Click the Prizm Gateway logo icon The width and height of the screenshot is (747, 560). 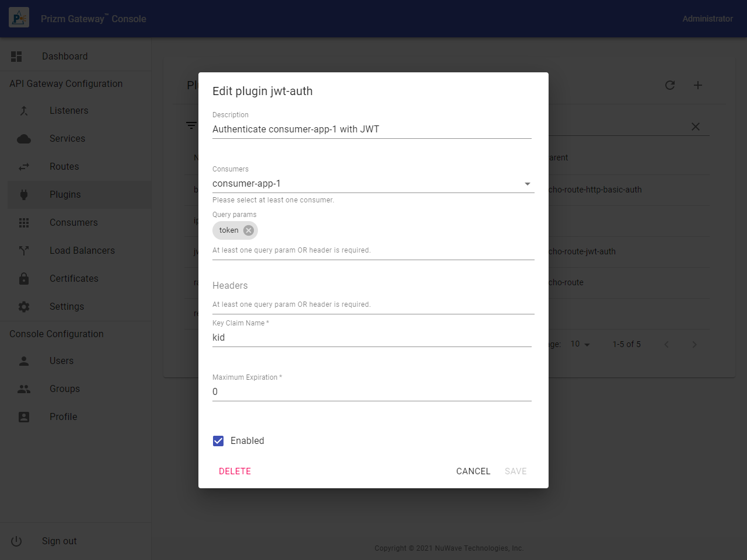point(19,19)
